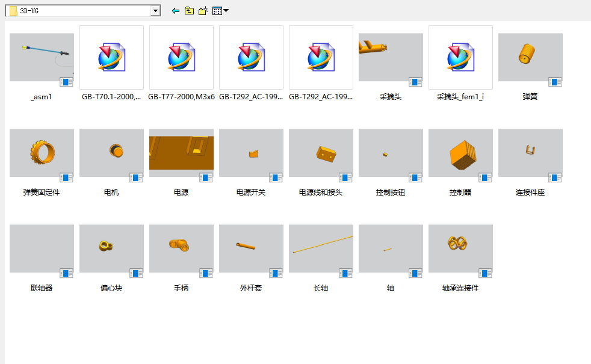Select the GB-T77-2000,M3x6 part file icon
Viewport: 591px width, 364px height.
181,57
